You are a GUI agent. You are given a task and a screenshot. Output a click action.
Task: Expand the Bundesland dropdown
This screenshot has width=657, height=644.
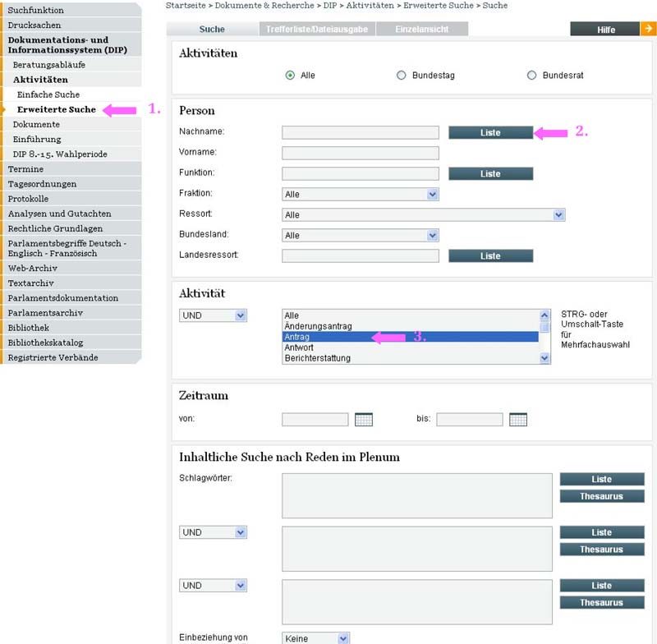[433, 236]
